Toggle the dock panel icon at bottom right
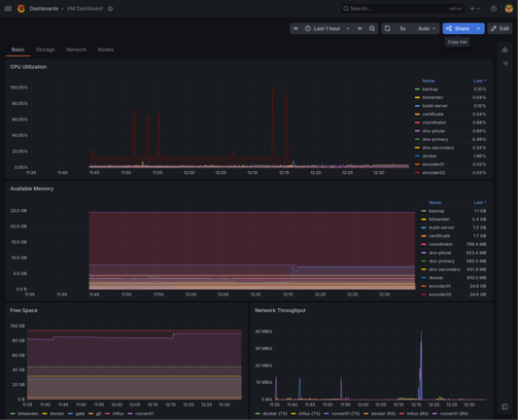The width and height of the screenshot is (518, 420). coord(504,406)
